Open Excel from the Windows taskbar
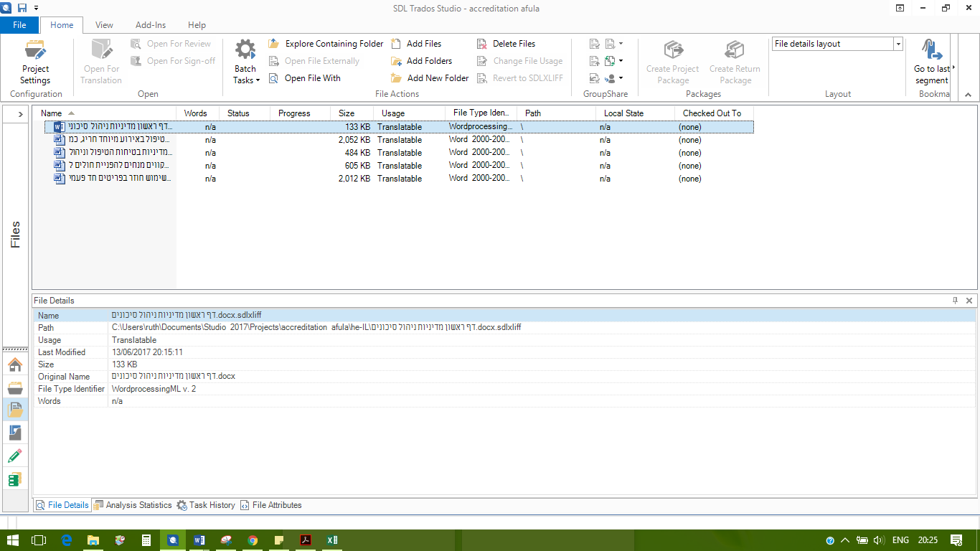The image size is (980, 551). tap(332, 540)
